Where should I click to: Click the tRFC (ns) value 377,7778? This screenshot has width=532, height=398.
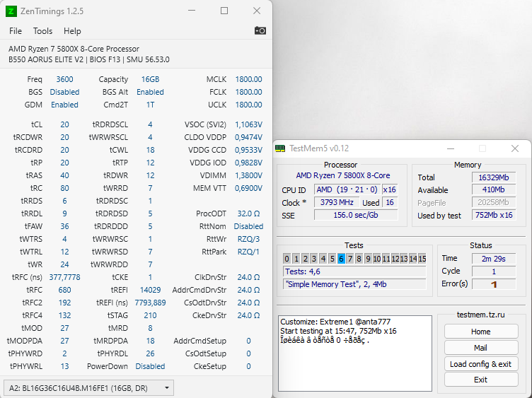tap(64, 277)
